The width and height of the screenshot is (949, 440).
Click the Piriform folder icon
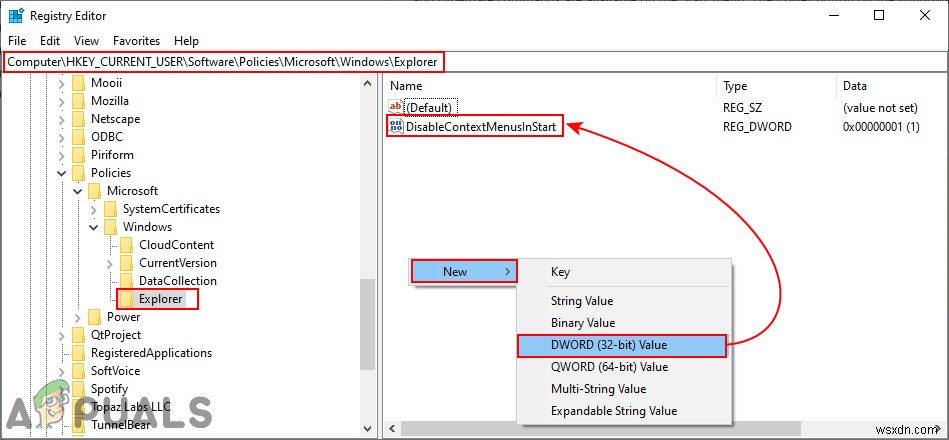(78, 155)
